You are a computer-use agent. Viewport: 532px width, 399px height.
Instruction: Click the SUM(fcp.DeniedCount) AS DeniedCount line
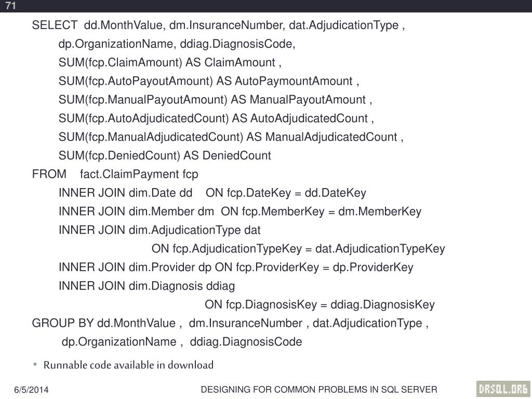point(165,156)
